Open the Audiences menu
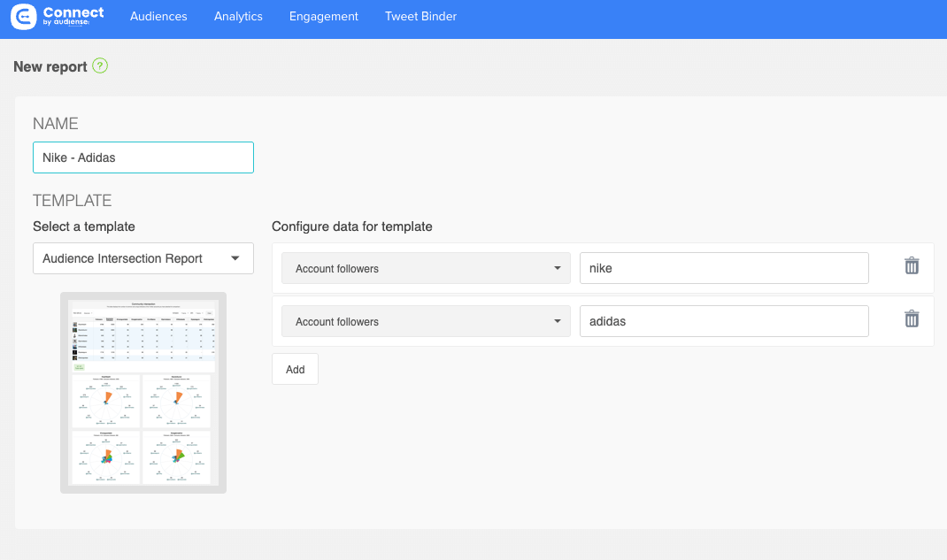947x560 pixels. pyautogui.click(x=158, y=16)
